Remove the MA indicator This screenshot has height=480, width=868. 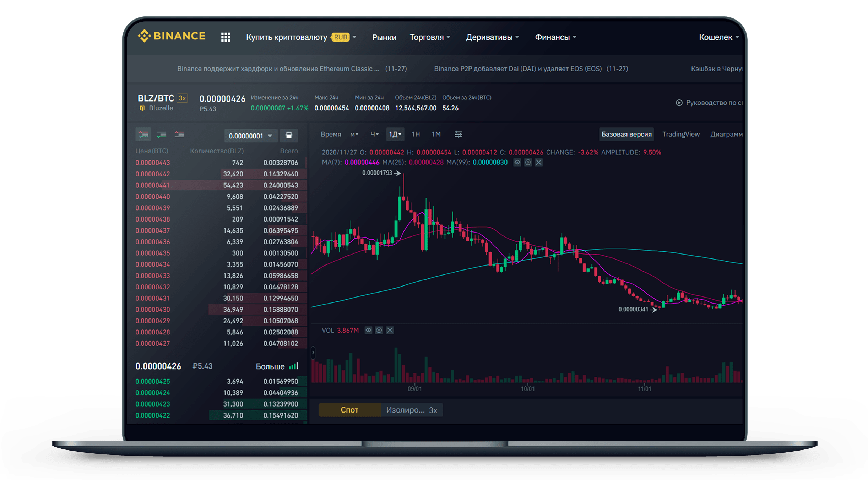[539, 162]
